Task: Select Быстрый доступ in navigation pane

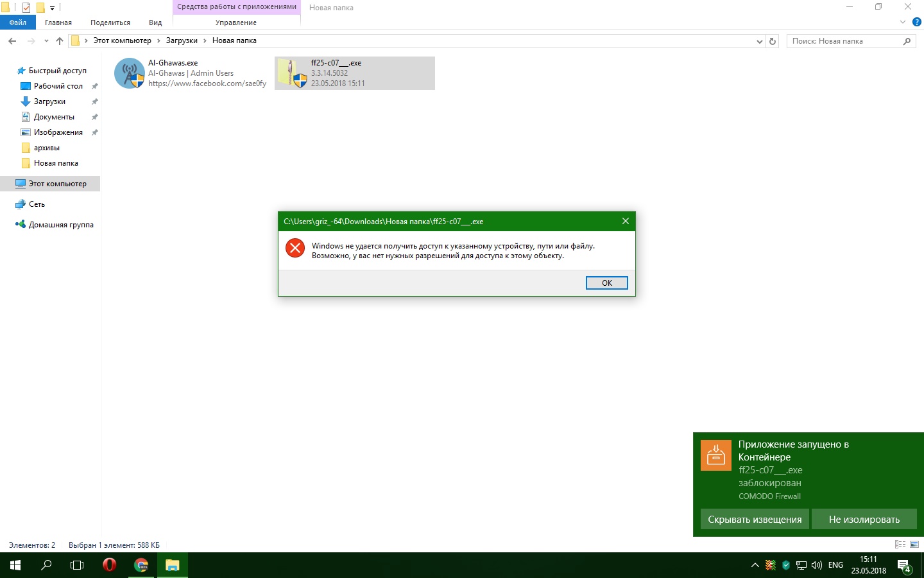Action: [x=57, y=71]
